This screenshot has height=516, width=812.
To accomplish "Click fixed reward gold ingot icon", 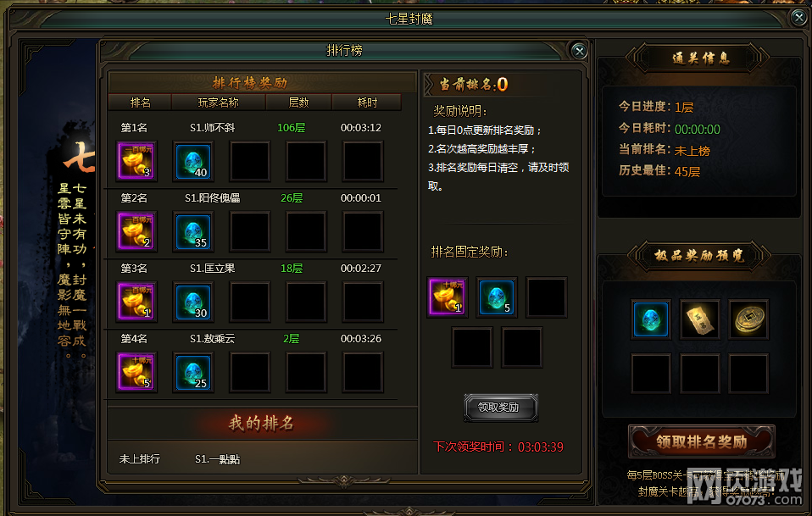I will click(x=448, y=297).
